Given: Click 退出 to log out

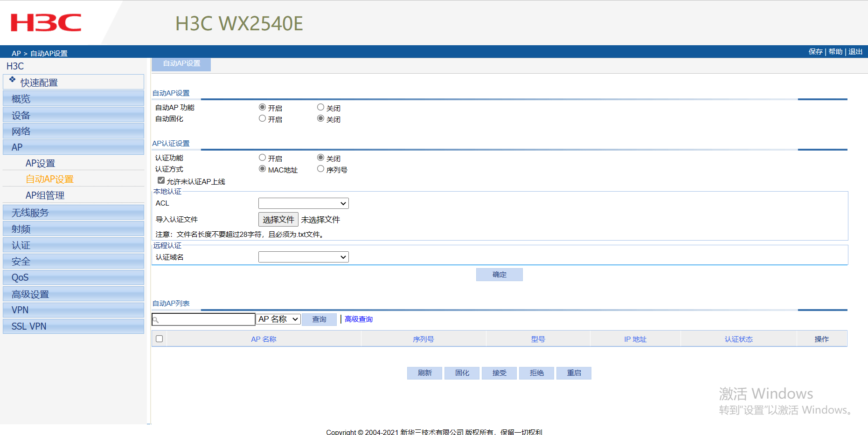Looking at the screenshot, I should click(x=855, y=52).
